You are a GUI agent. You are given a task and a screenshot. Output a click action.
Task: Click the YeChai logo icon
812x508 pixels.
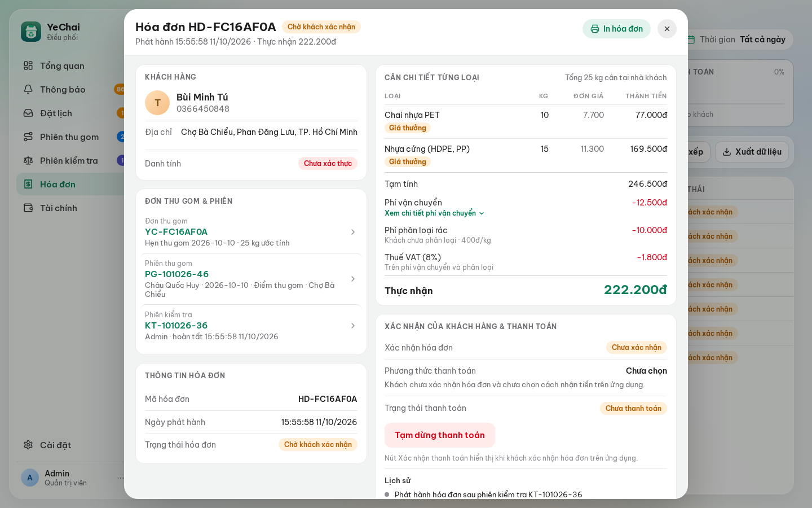tap(31, 32)
